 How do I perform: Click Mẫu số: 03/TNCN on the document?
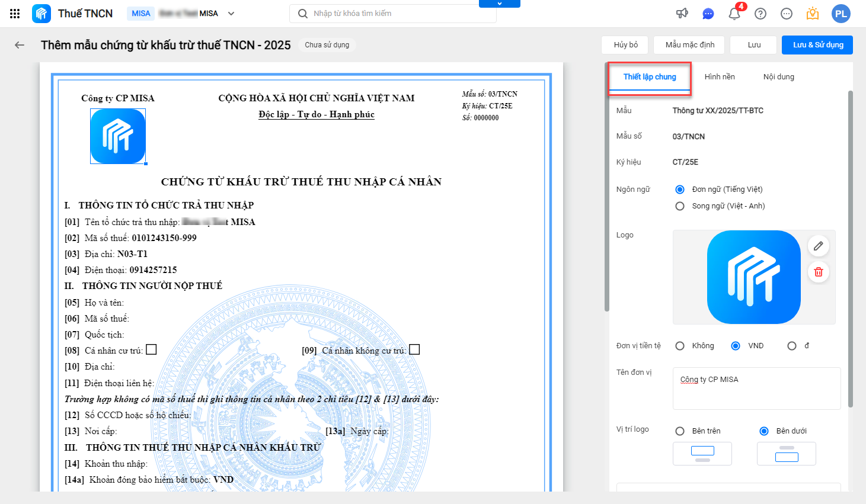click(490, 94)
